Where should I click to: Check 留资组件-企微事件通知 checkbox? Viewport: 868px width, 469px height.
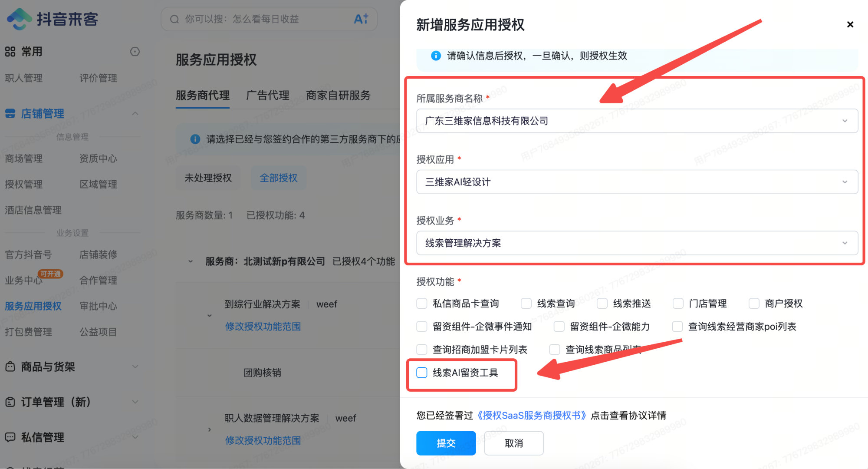421,326
